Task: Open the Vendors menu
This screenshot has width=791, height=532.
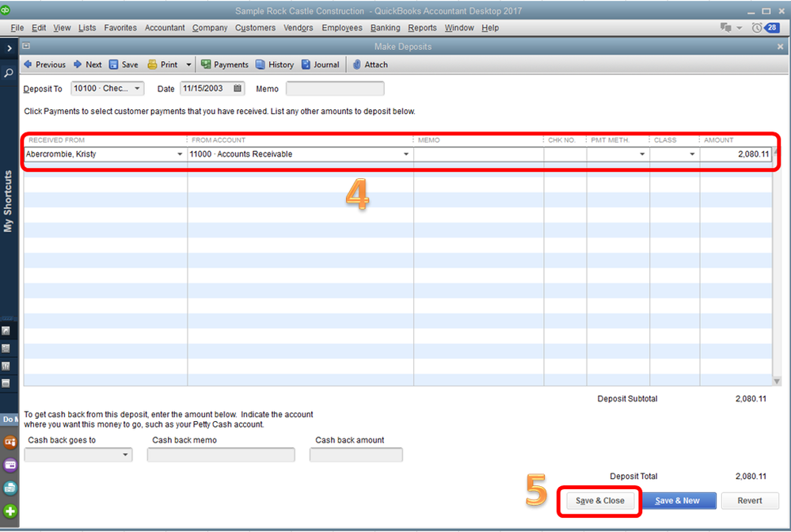Action: 299,28
